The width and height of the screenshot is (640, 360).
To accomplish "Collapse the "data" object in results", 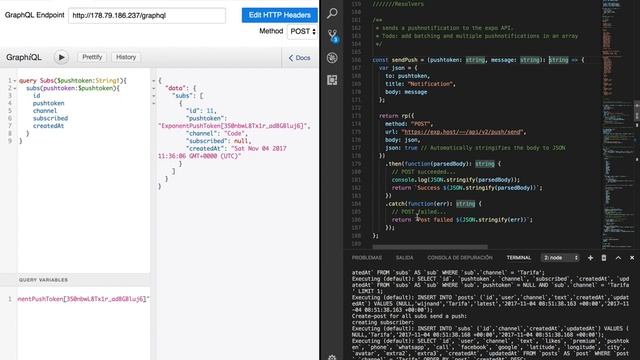I will pos(154,88).
